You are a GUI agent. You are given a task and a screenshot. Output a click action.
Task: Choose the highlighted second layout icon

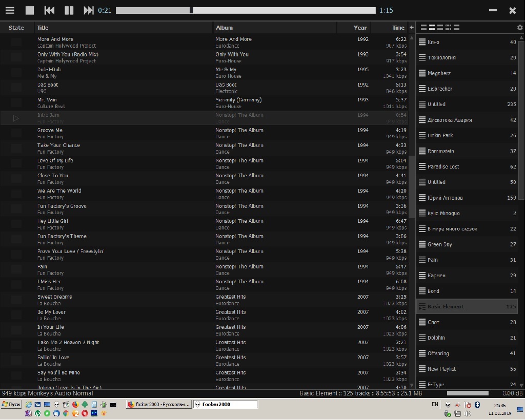tap(432, 28)
